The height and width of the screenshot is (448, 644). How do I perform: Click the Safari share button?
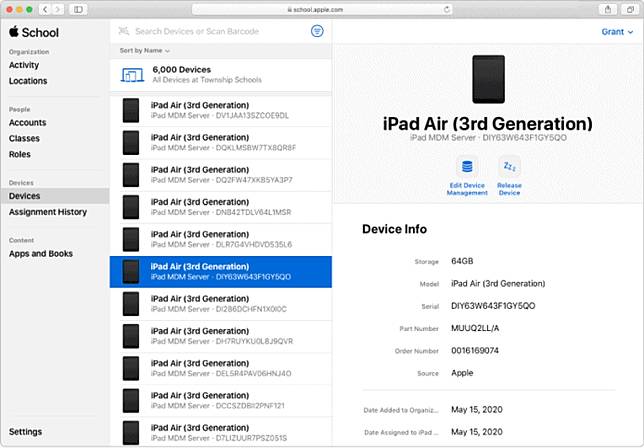click(x=608, y=9)
